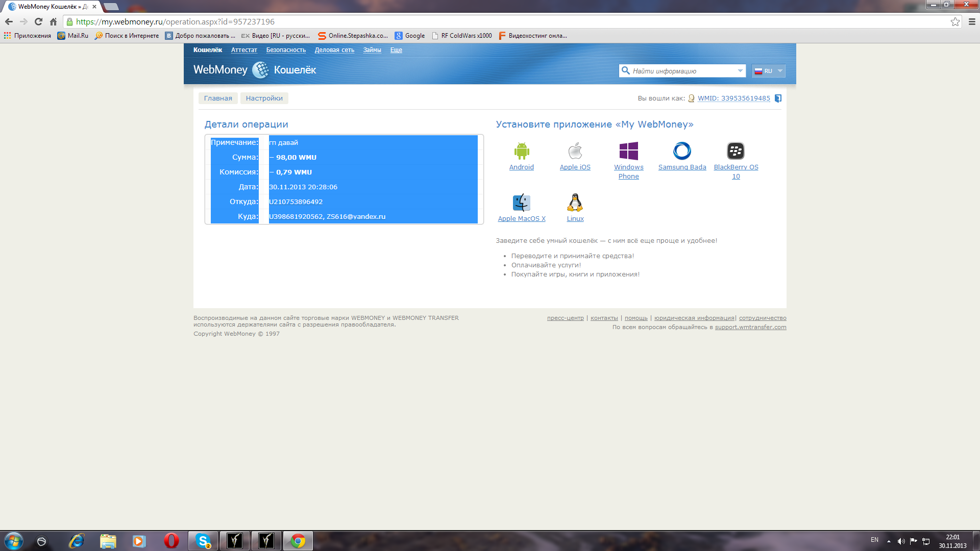Open the Настройки tab
Viewport: 980px width, 551px height.
coord(264,98)
